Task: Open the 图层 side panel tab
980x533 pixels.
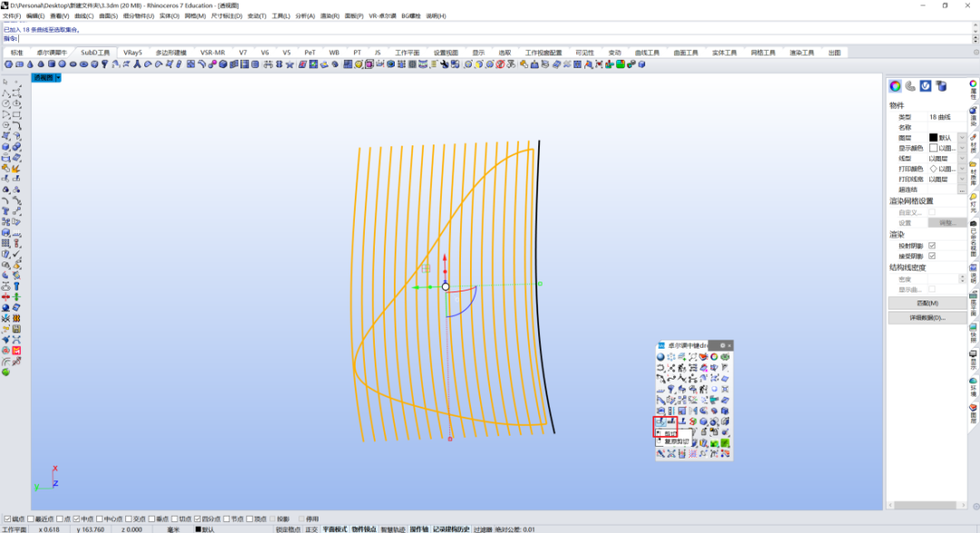Action: point(973,415)
